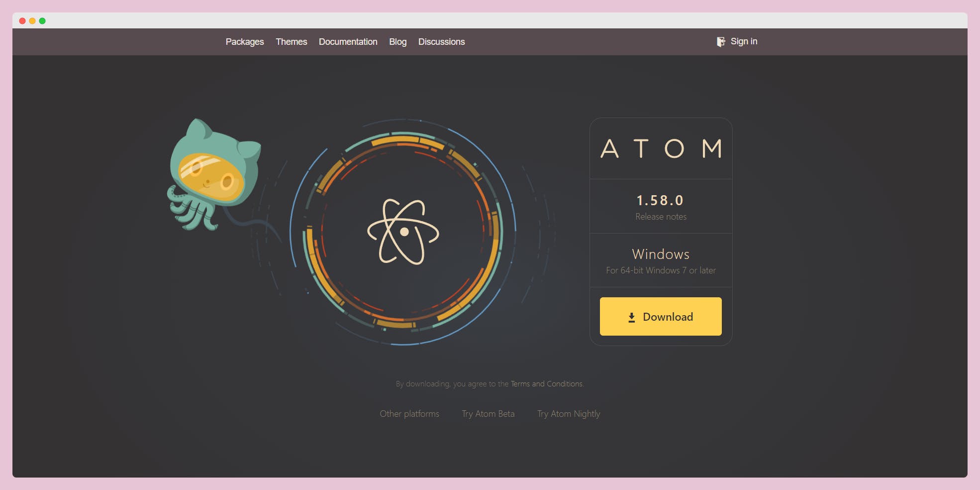Open the Terms and Conditions link
The height and width of the screenshot is (490, 980).
(x=547, y=384)
